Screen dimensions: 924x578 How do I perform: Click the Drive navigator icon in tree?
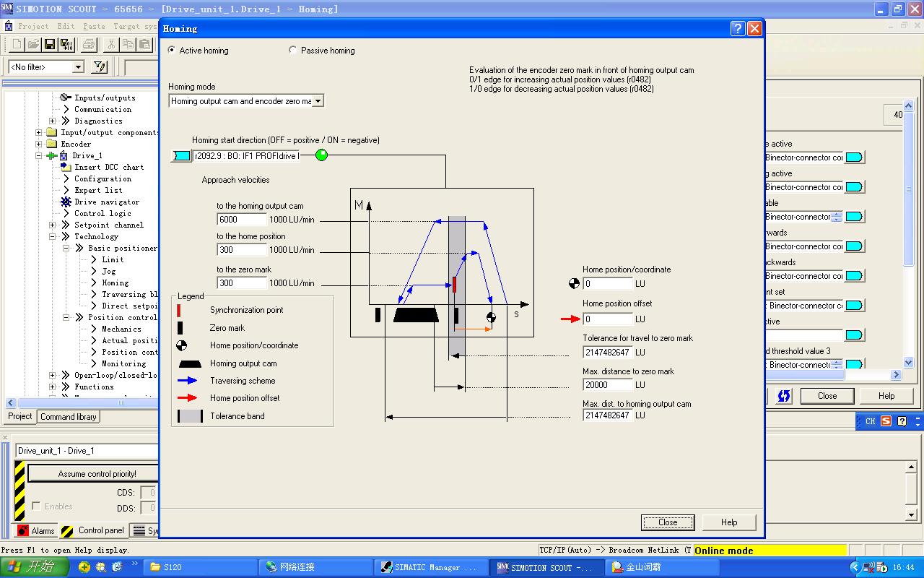[x=66, y=202]
